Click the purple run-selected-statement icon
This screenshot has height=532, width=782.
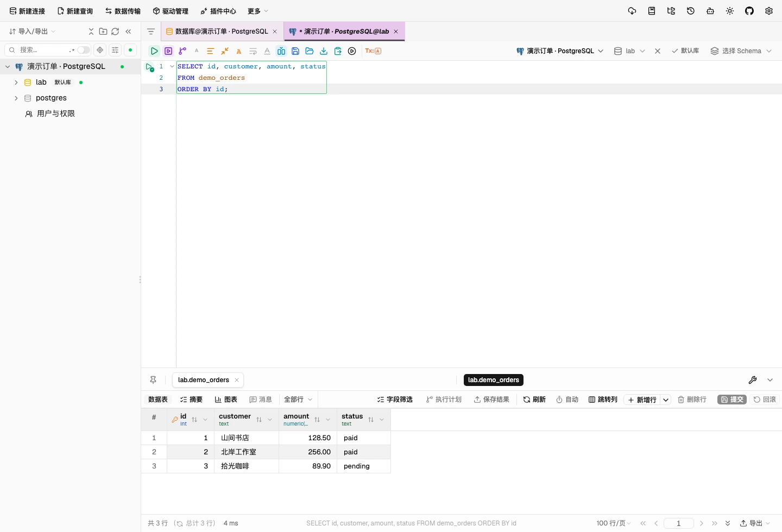168,51
